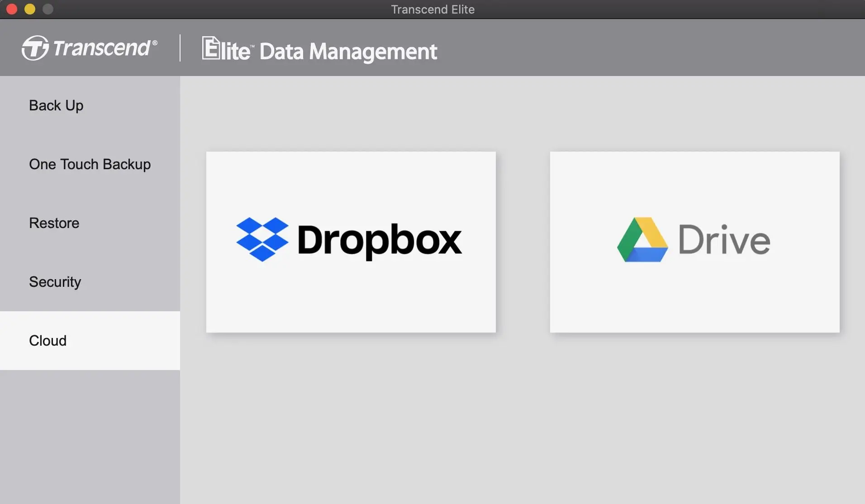
Task: Select the highlighted Cloud sidebar item
Action: click(x=48, y=341)
